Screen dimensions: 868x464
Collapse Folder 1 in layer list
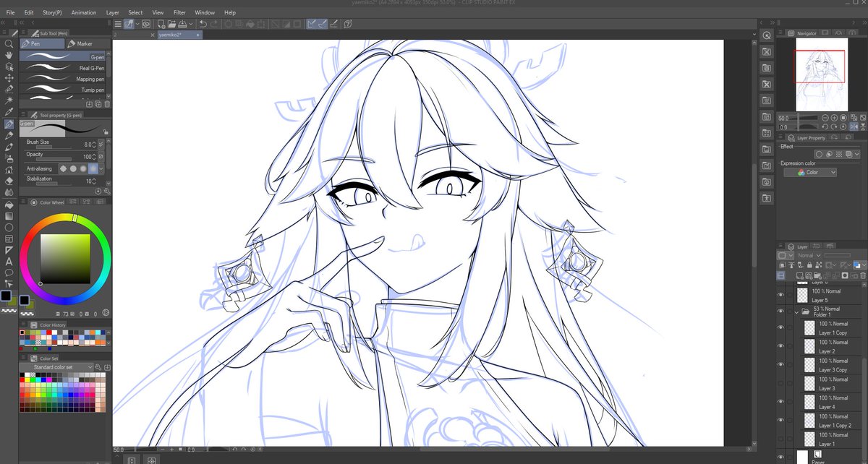[x=797, y=312]
